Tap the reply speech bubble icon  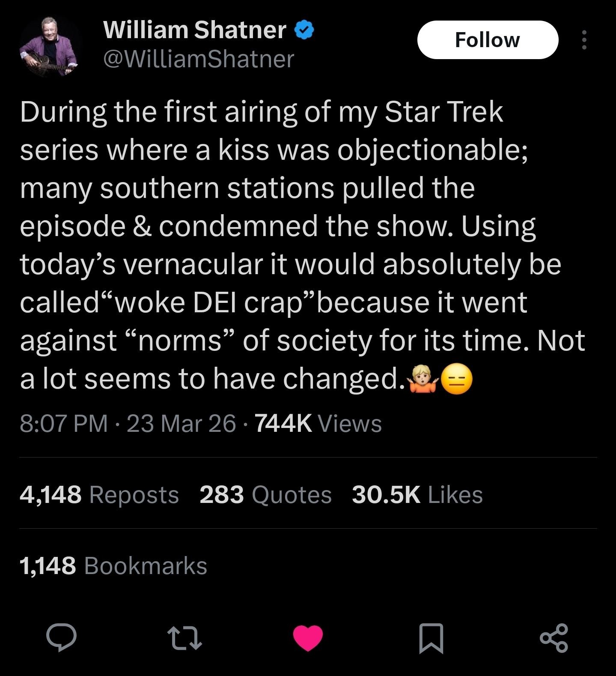[x=62, y=637]
